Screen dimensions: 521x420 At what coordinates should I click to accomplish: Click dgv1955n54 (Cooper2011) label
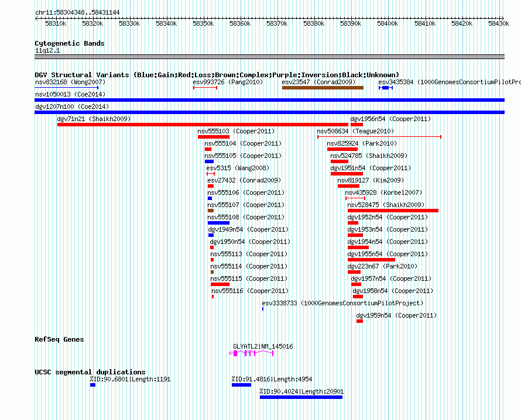tap(388, 254)
